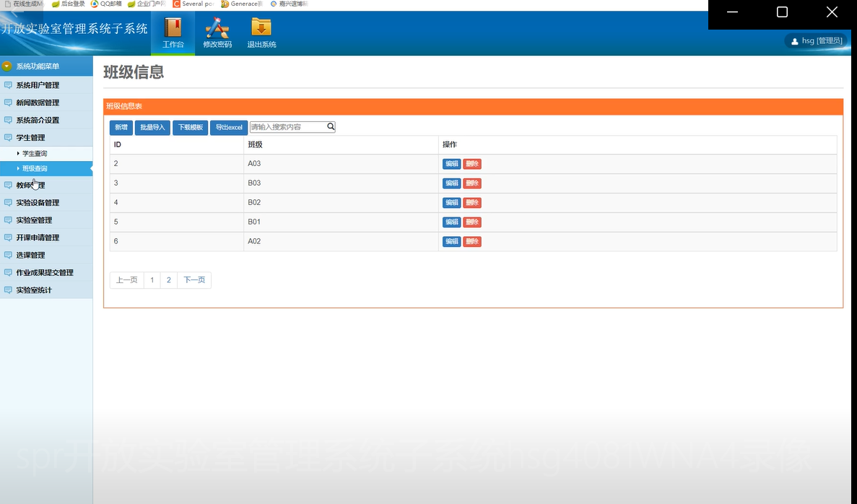Edit the A02 class row
The height and width of the screenshot is (504, 857).
point(451,242)
